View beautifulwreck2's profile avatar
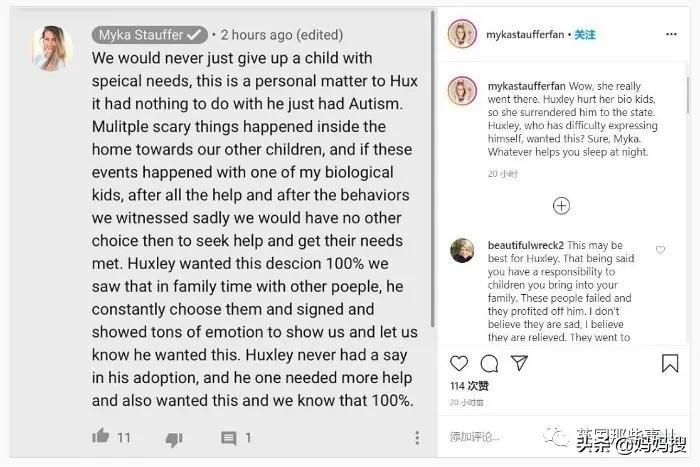The height and width of the screenshot is (467, 700). click(x=462, y=250)
